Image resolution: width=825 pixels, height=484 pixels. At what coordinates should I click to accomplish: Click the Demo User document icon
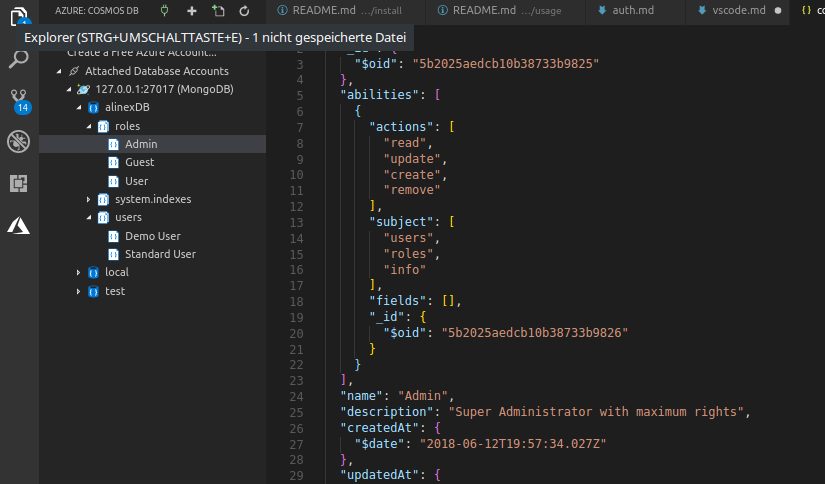(x=113, y=236)
